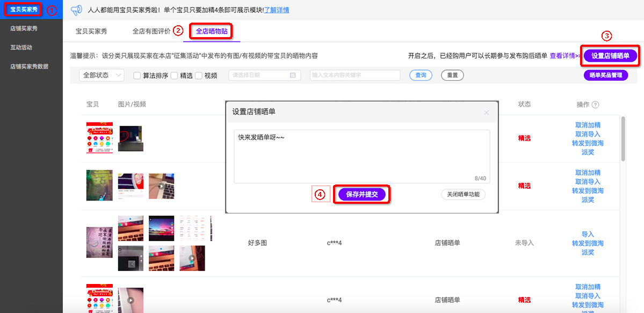Screen dimensions: 644x313
Task: Check the 视频 filter checkbox
Action: coord(198,76)
